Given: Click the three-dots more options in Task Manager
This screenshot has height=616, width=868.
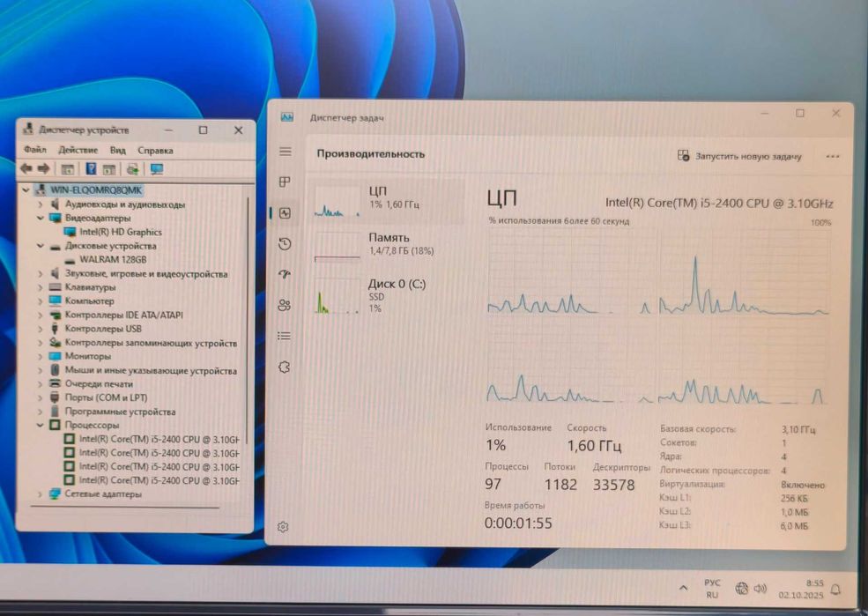Looking at the screenshot, I should tap(833, 157).
